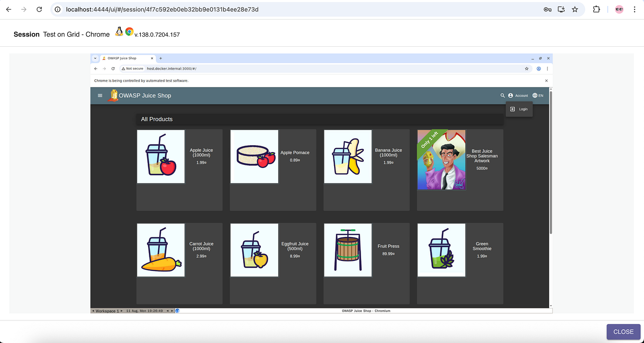Click Fruit Press product name
This screenshot has width=644, height=343.
(388, 246)
